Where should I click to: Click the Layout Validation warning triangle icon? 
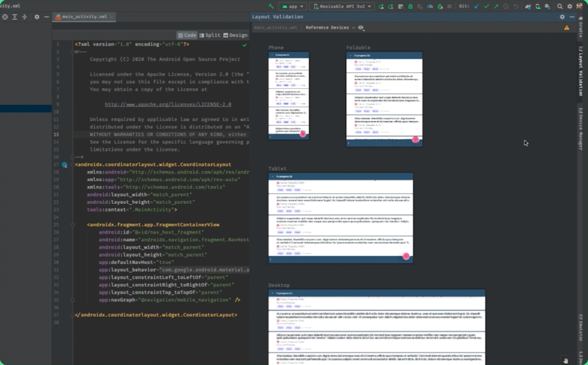point(567,27)
